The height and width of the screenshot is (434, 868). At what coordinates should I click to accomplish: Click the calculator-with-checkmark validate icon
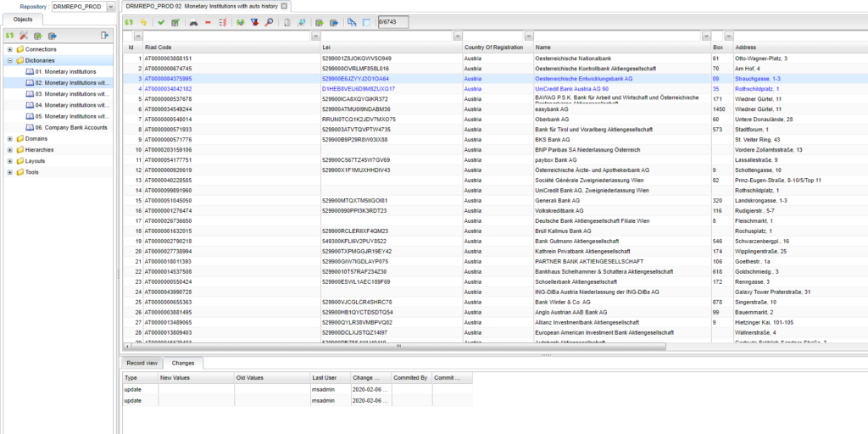click(175, 23)
